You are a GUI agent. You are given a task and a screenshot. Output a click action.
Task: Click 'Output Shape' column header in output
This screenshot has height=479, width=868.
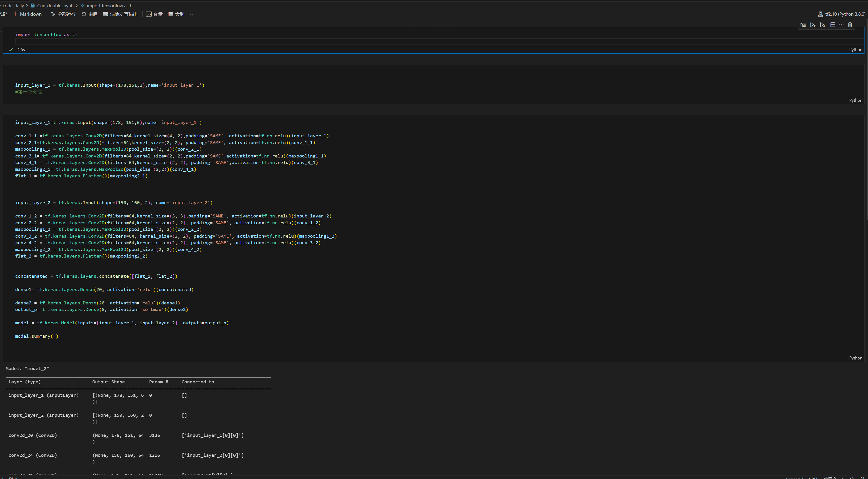[108, 382]
